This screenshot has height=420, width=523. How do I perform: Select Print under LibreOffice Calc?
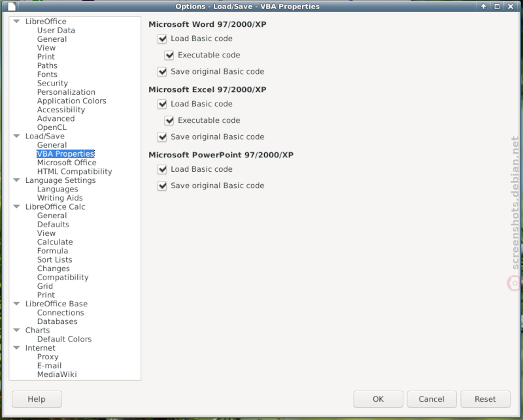46,295
